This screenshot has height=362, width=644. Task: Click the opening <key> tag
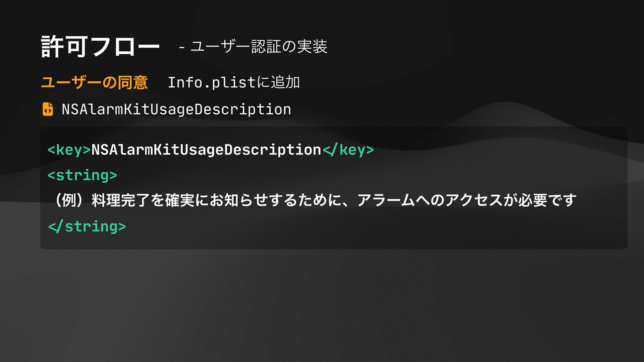point(69,150)
